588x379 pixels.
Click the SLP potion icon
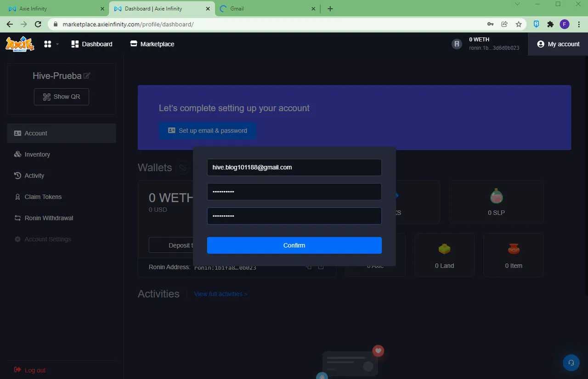(496, 196)
